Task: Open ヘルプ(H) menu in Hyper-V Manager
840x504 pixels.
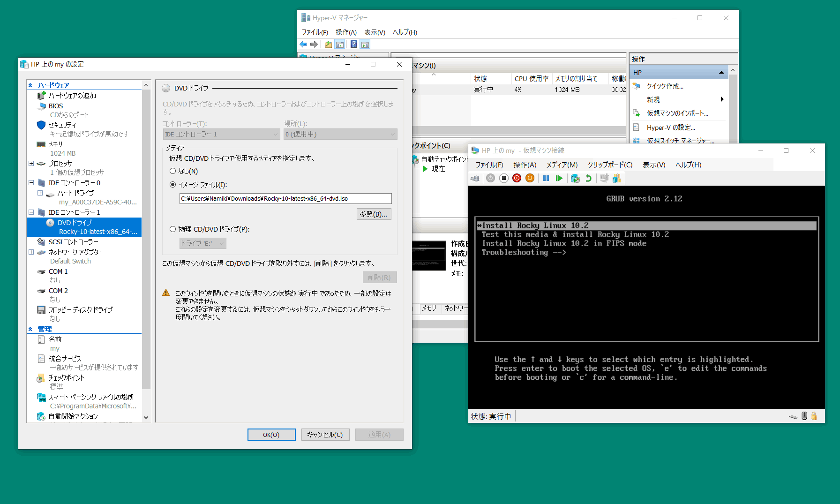Action: coord(405,32)
